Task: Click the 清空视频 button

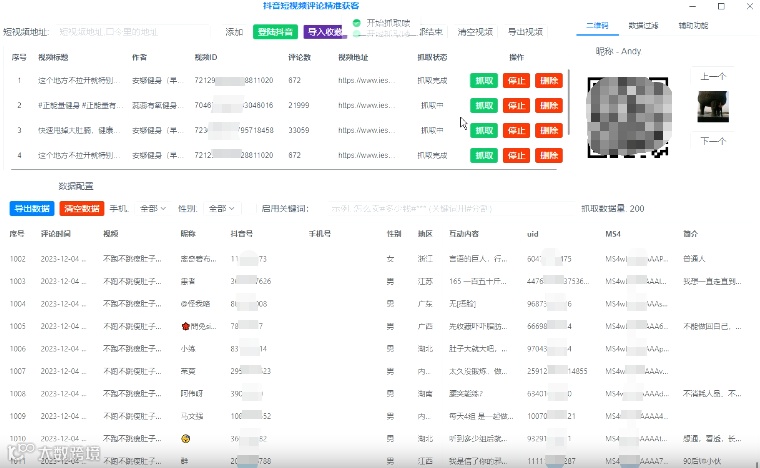Action: (475, 32)
